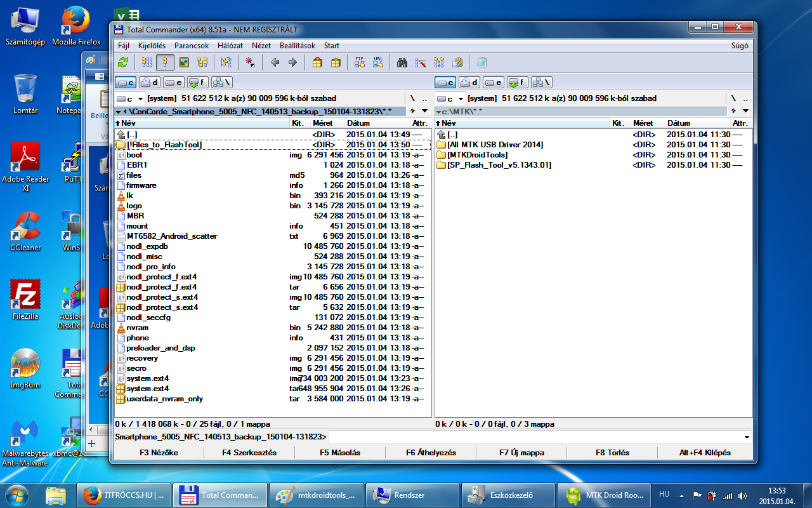Open the SP_Flash_Tool_v5.1343.01 folder
The width and height of the screenshot is (812, 508).
point(499,165)
